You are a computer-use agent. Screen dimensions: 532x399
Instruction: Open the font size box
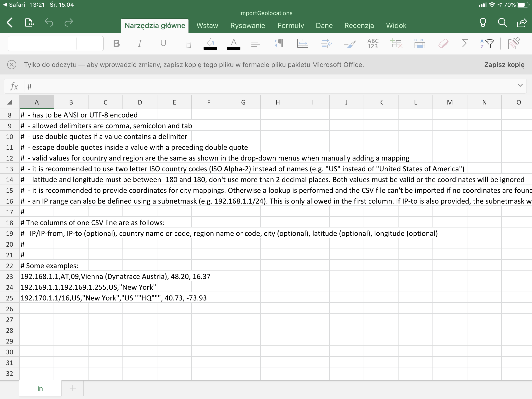90,44
